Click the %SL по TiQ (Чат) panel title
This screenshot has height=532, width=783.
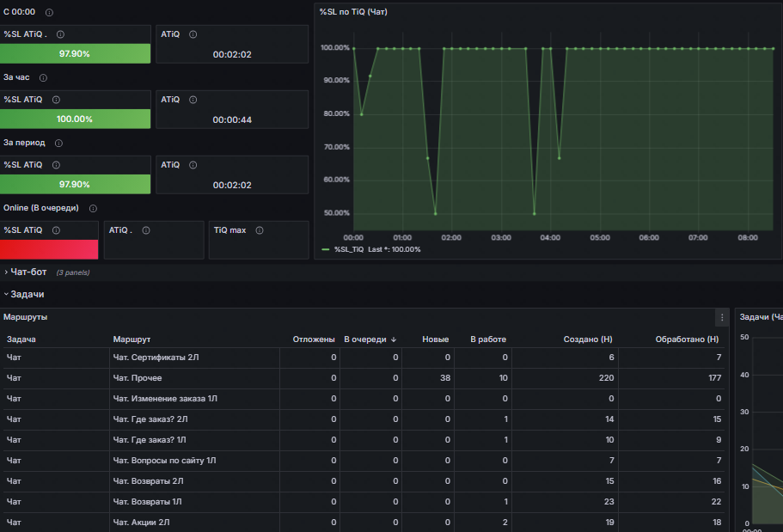pos(353,12)
